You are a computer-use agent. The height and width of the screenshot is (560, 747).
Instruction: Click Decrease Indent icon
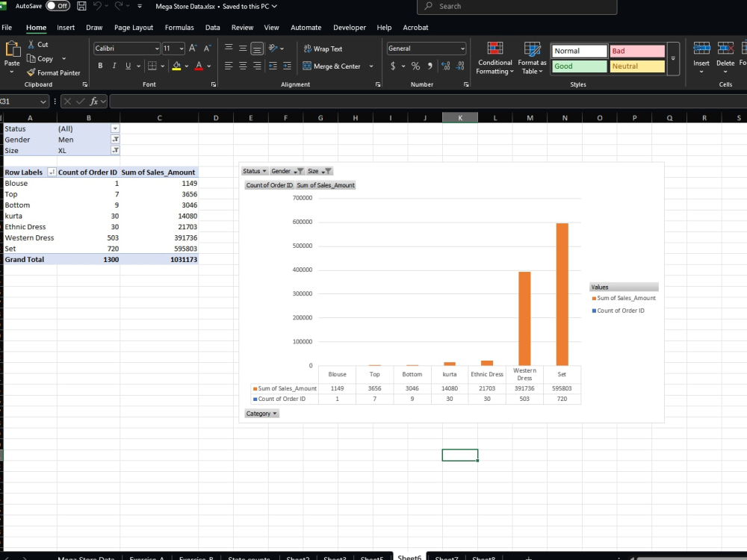click(273, 66)
